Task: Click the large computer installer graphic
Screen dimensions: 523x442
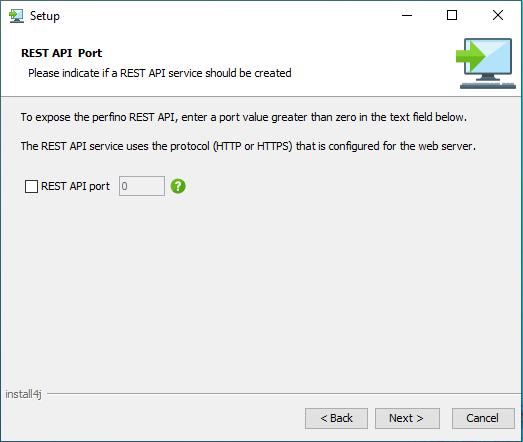Action: tap(486, 63)
